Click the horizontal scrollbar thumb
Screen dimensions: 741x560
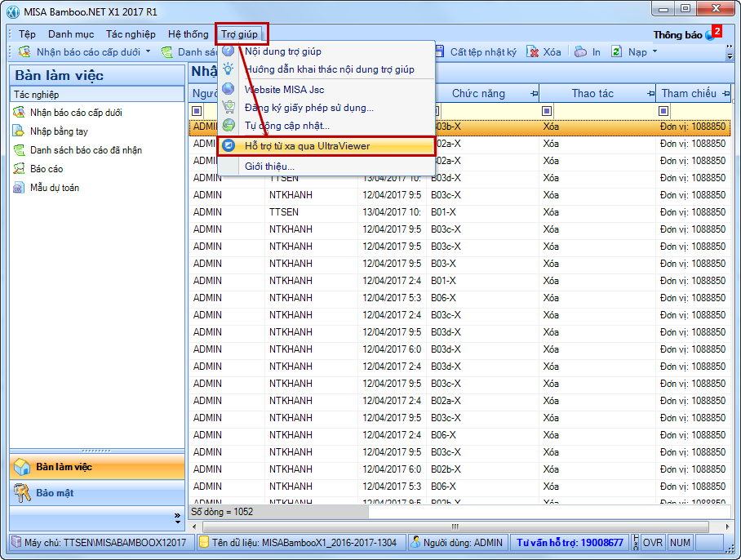(455, 527)
